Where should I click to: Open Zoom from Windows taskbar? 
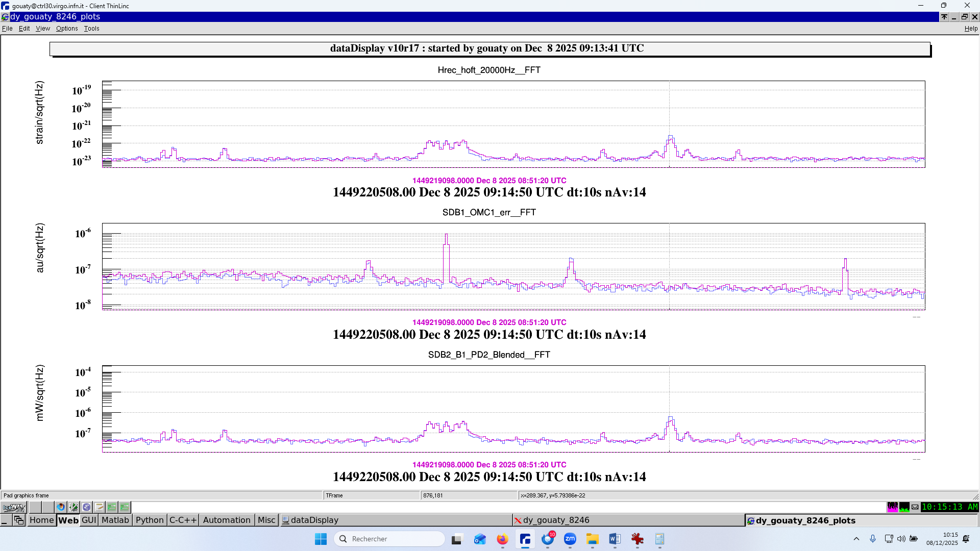point(570,539)
